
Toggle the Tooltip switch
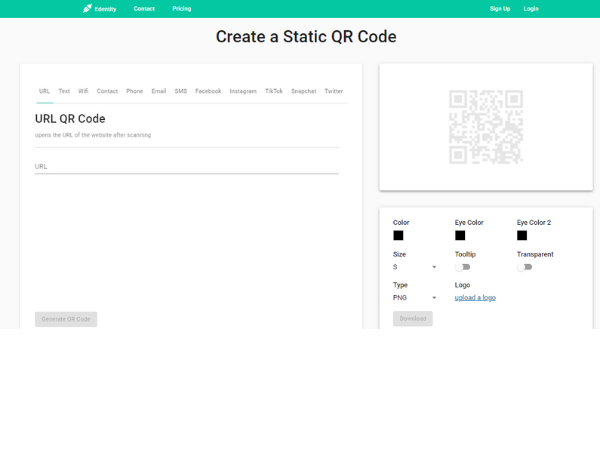tap(463, 267)
